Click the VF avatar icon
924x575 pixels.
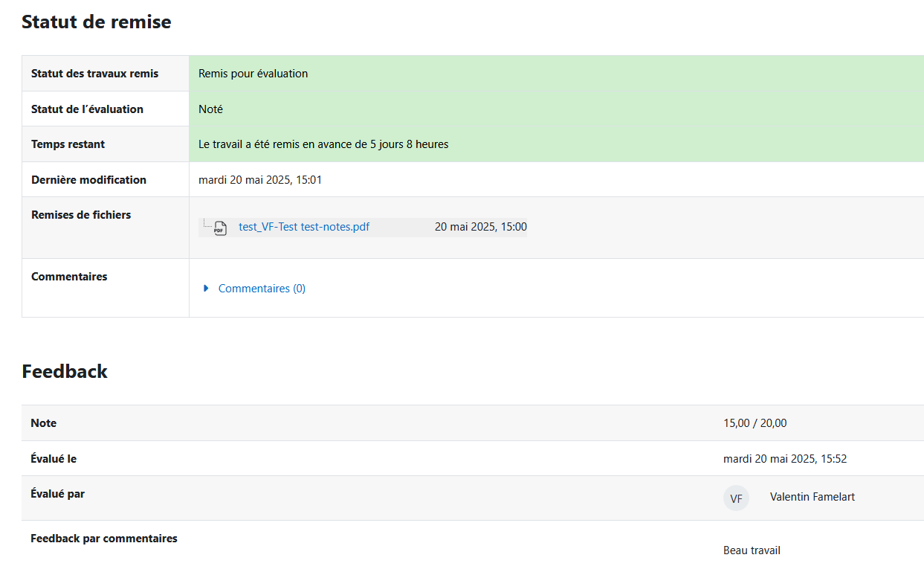(x=736, y=498)
